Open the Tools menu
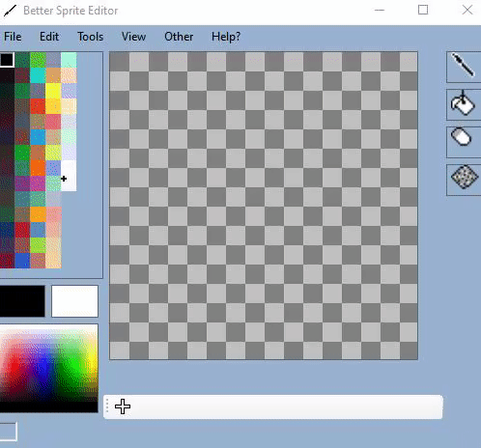The height and width of the screenshot is (448, 481). (x=91, y=37)
